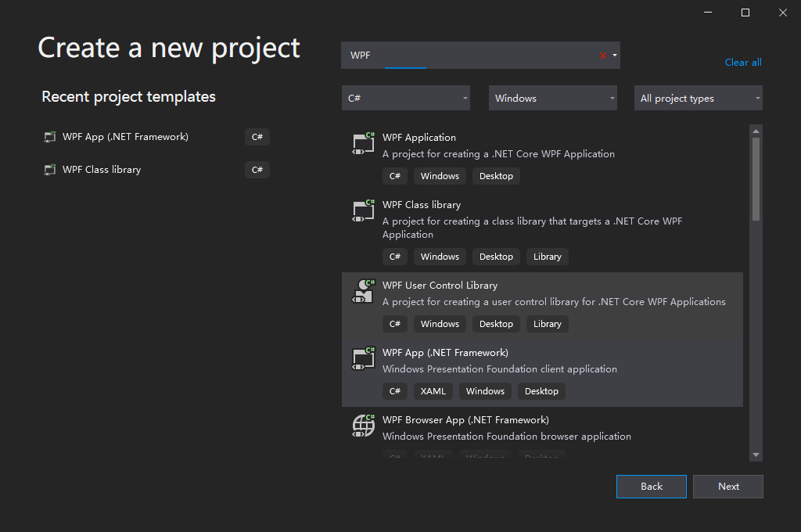Click recent WPF App (.NET Framework) icon
801x532 pixels.
pyautogui.click(x=50, y=137)
